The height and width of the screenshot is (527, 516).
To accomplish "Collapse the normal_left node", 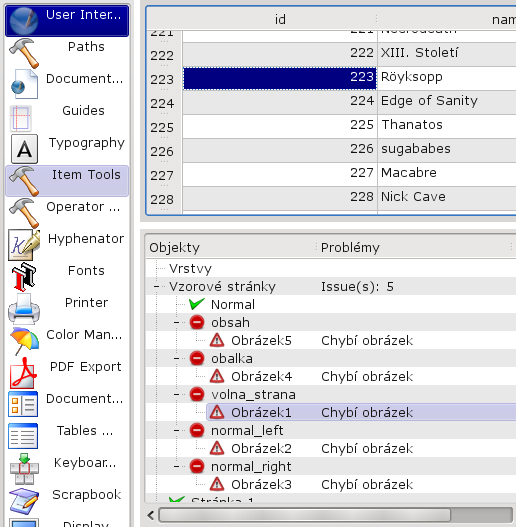I will pos(176,431).
